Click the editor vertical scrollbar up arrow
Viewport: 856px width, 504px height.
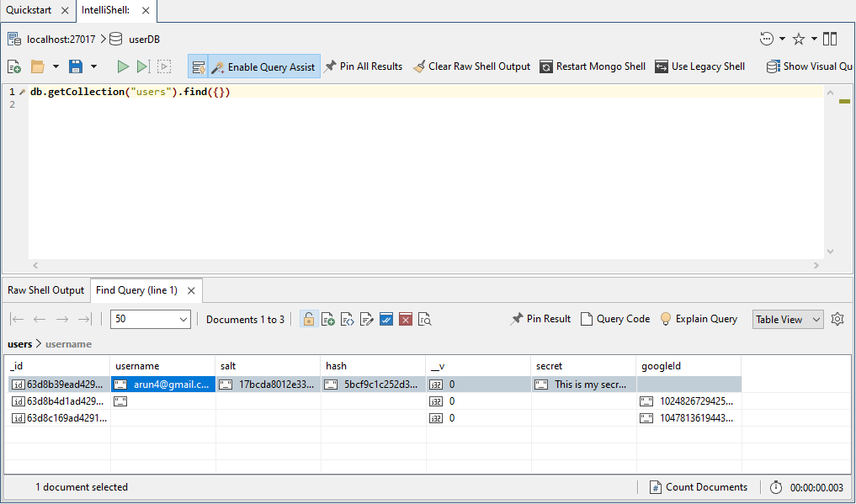click(x=830, y=93)
